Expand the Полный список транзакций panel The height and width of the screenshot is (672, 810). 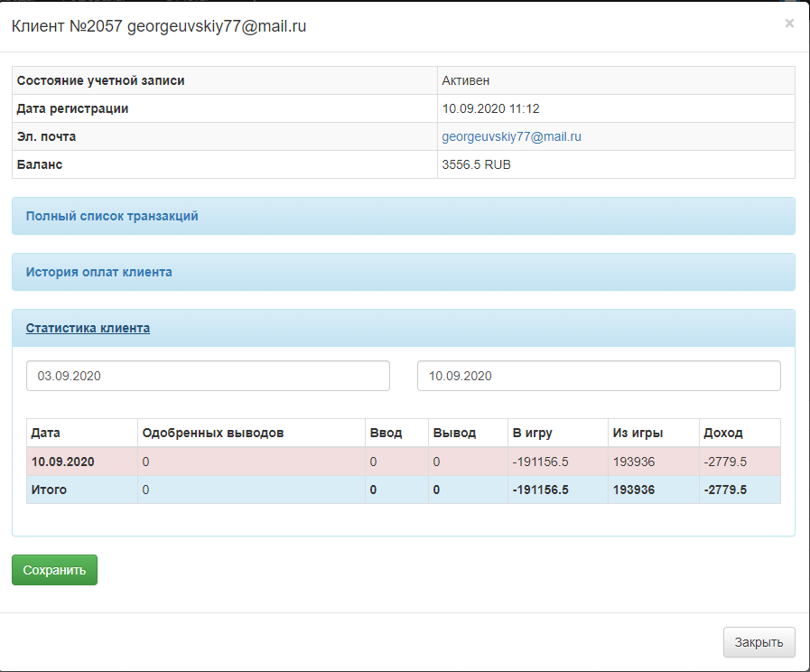coord(112,217)
